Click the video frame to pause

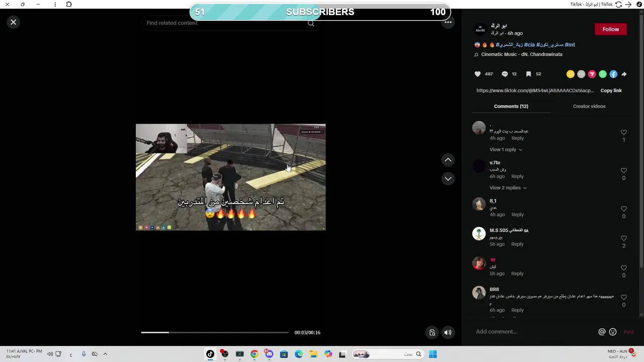click(230, 177)
